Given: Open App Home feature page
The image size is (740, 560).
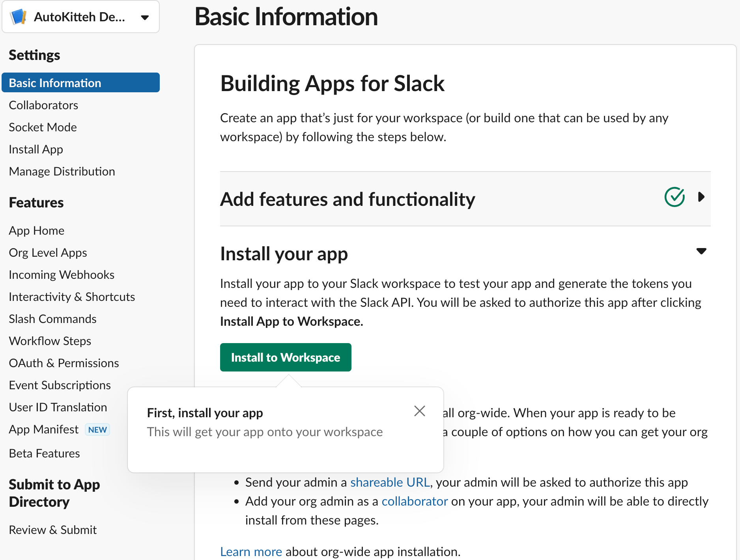Looking at the screenshot, I should (x=37, y=231).
